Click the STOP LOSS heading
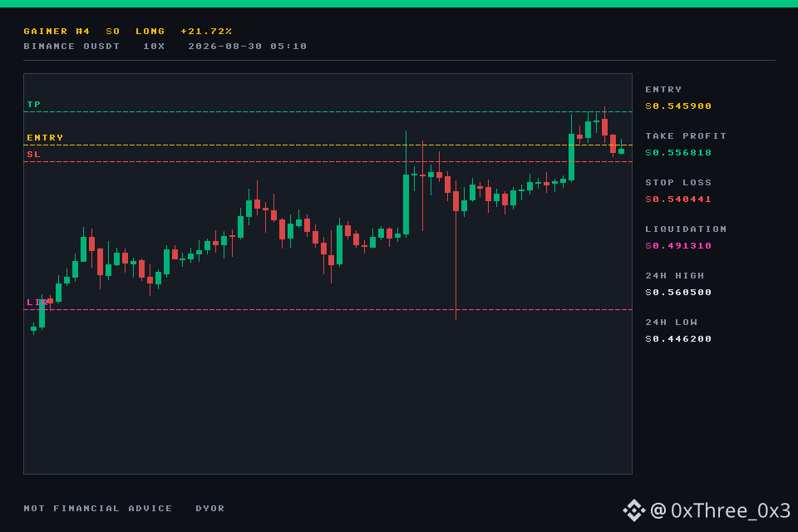Viewport: 798px width, 532px height. coord(678,183)
